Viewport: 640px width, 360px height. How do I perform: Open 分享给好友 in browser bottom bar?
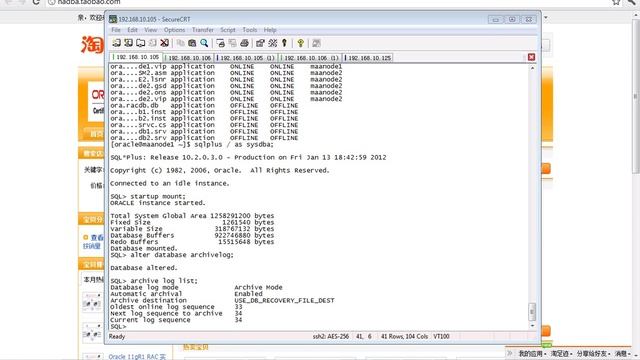pos(593,353)
